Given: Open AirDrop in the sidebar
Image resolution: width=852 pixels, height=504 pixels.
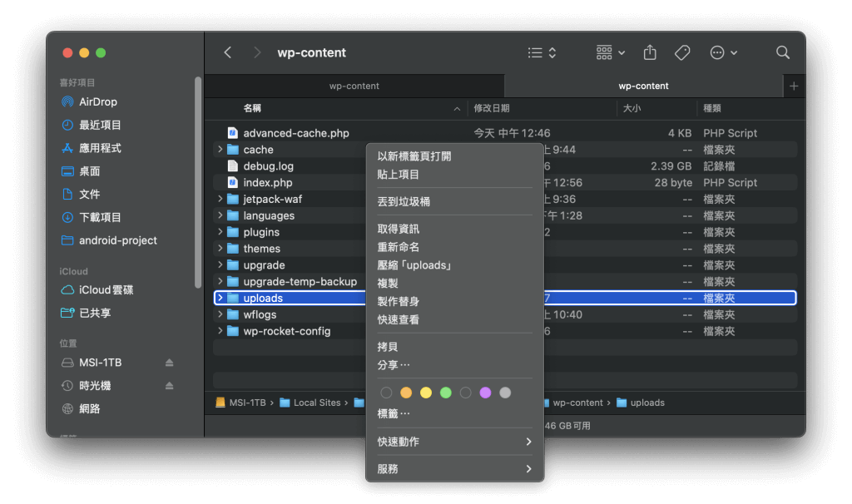Looking at the screenshot, I should [x=97, y=101].
